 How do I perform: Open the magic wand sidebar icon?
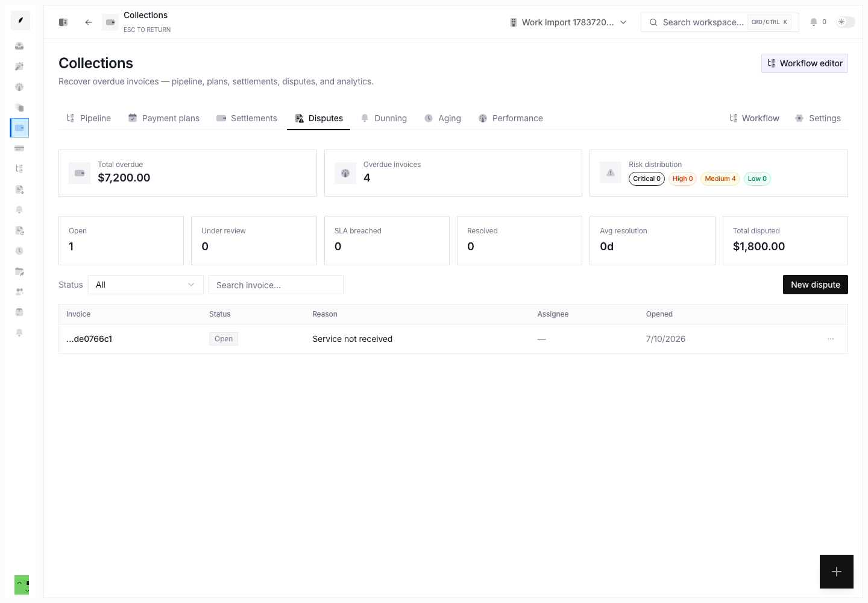pos(19,66)
